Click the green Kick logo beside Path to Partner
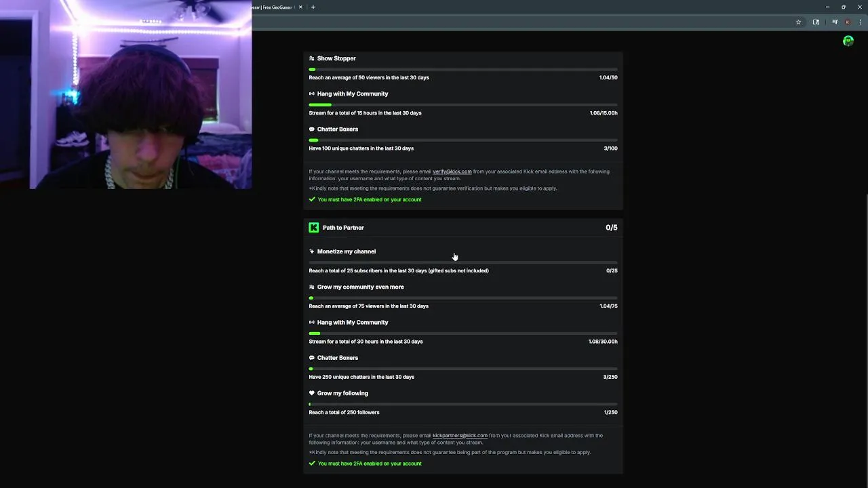Image resolution: width=868 pixels, height=488 pixels. pyautogui.click(x=313, y=228)
